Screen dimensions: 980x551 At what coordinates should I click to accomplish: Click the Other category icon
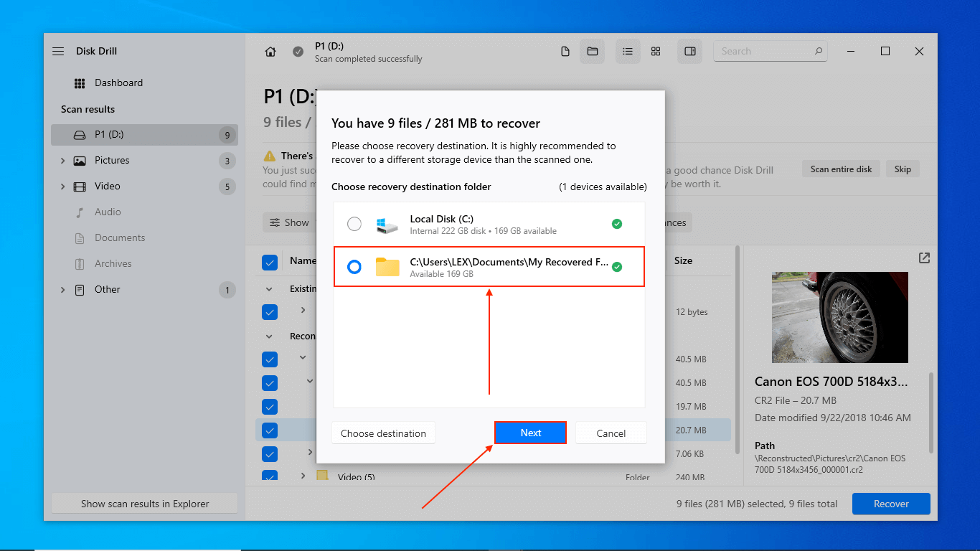pyautogui.click(x=80, y=290)
